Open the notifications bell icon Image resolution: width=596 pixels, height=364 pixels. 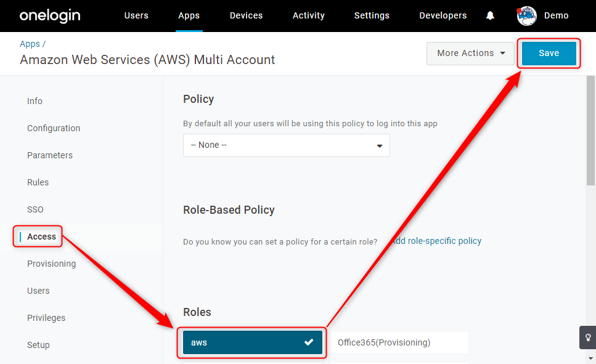coord(490,15)
